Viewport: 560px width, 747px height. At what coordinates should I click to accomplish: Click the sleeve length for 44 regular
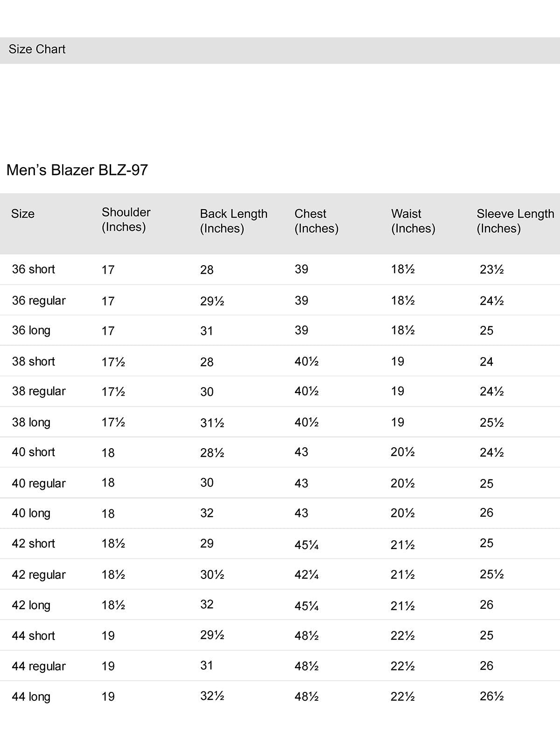[x=486, y=666]
